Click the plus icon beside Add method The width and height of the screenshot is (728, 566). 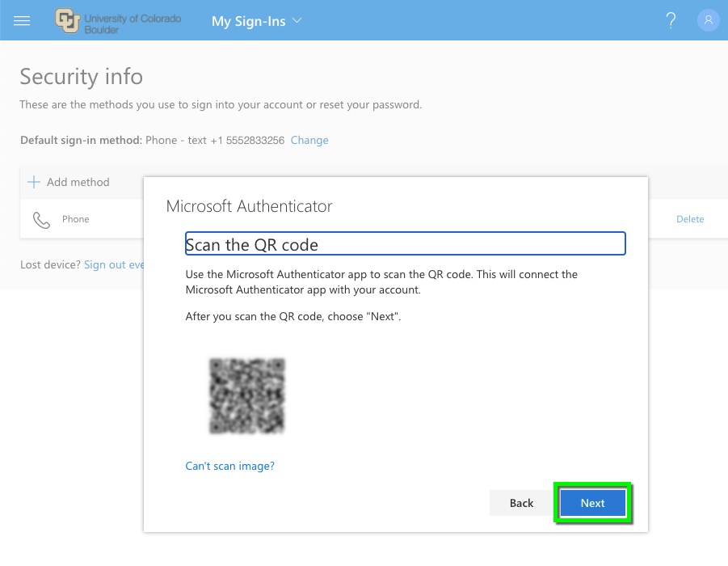[x=34, y=182]
